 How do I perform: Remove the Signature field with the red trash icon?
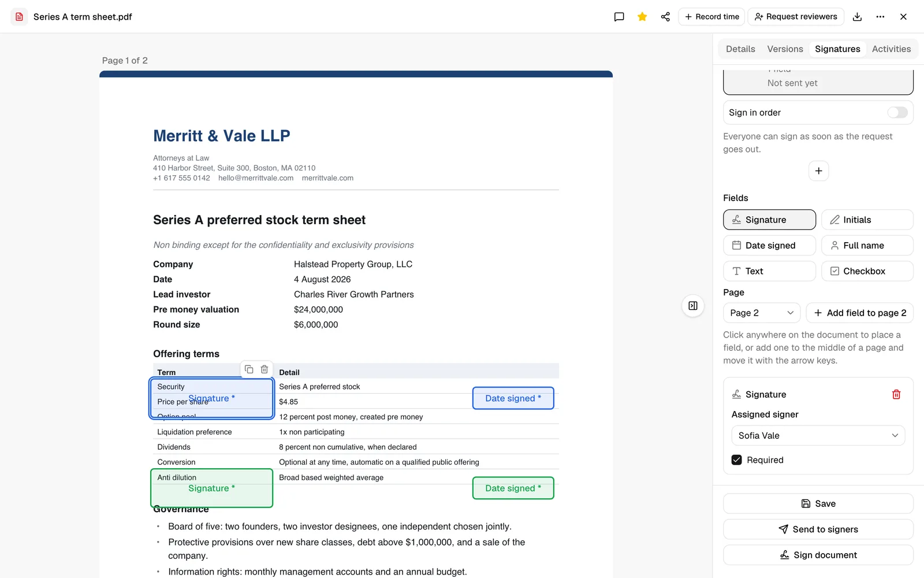[x=896, y=394]
